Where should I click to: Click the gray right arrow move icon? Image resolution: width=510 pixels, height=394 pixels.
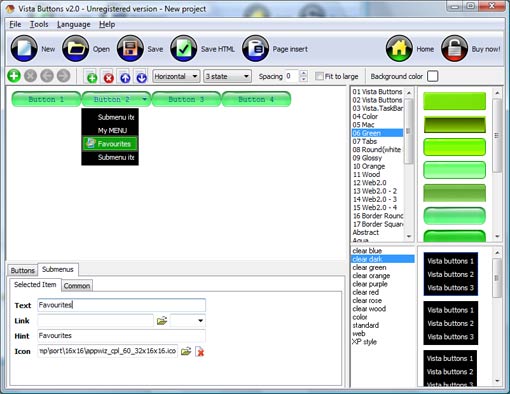click(63, 76)
